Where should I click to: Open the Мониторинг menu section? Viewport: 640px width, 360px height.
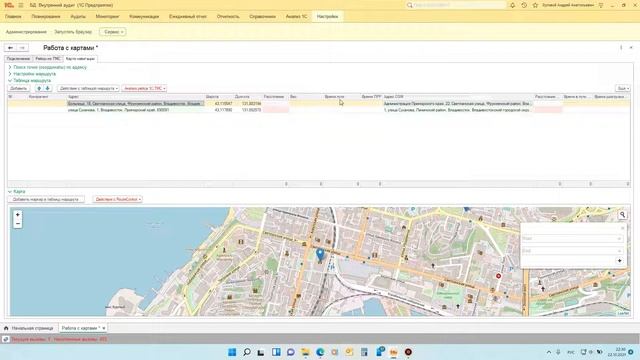pyautogui.click(x=107, y=17)
